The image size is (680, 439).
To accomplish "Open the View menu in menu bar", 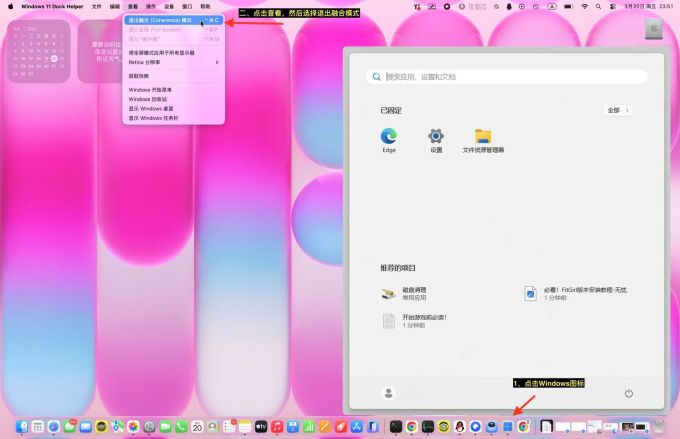I will point(133,7).
